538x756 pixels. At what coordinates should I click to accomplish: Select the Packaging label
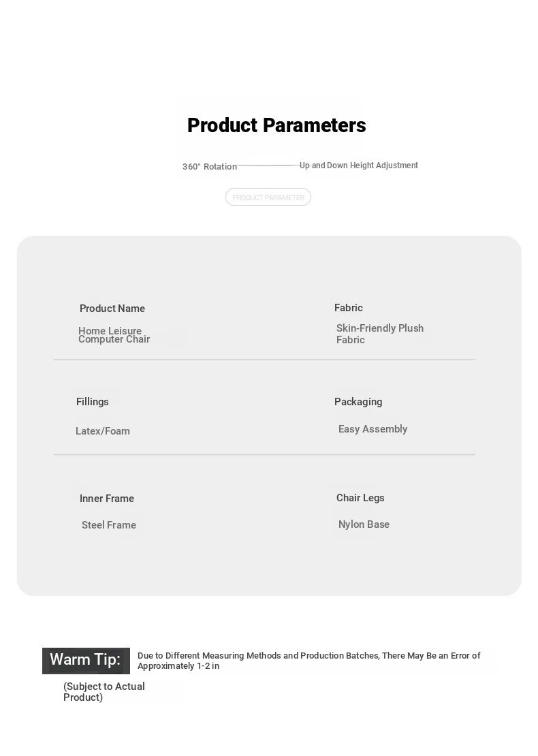358,402
